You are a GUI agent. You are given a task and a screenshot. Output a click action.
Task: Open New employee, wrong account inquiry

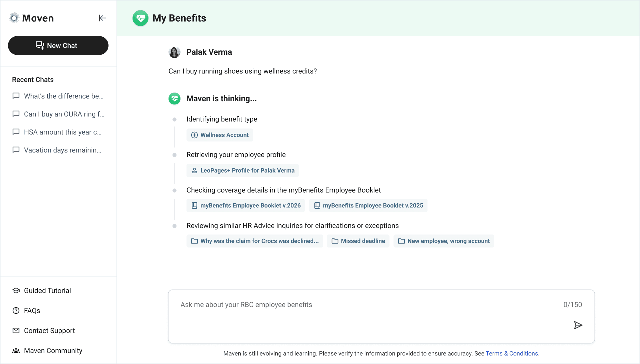click(x=444, y=241)
